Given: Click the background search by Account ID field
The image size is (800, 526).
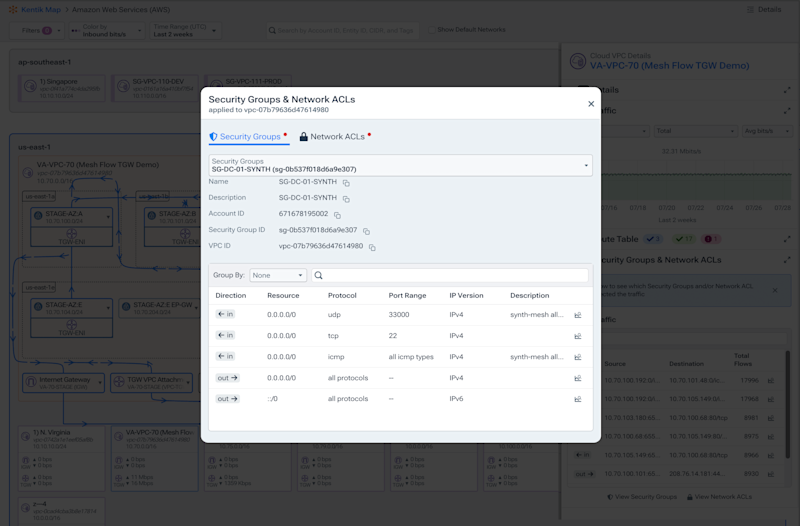Looking at the screenshot, I should click(343, 31).
